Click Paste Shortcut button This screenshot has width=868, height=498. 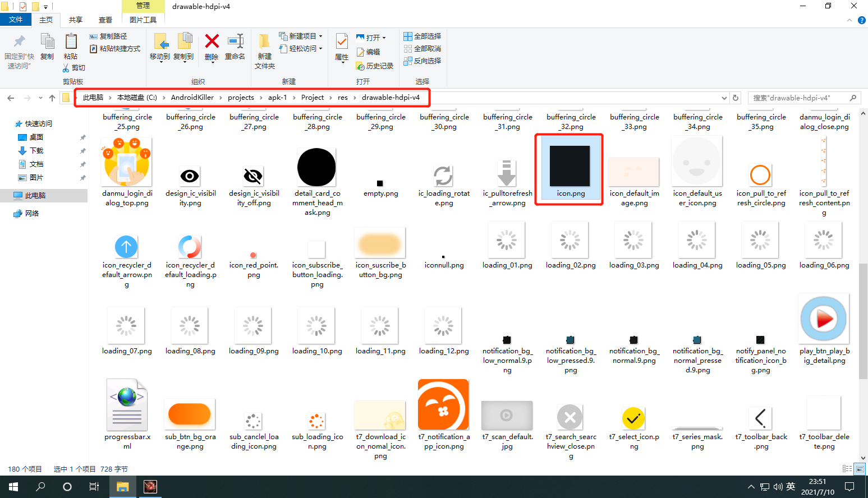(x=115, y=49)
